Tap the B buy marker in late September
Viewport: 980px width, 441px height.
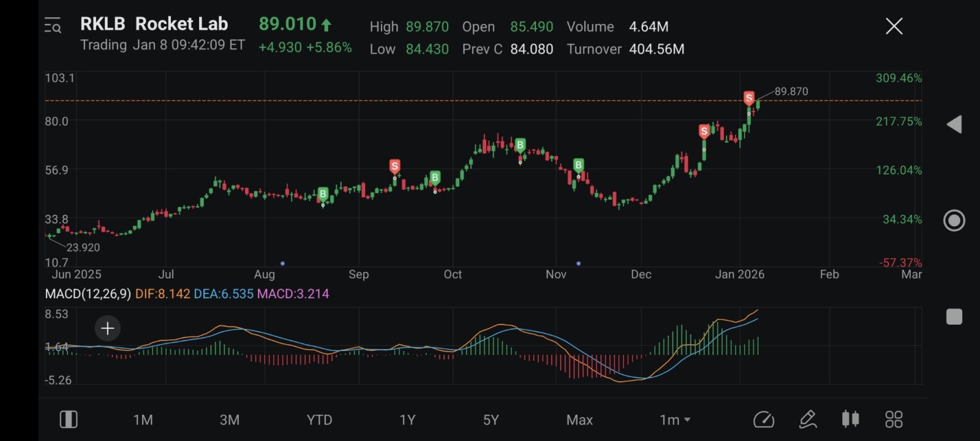coord(435,178)
